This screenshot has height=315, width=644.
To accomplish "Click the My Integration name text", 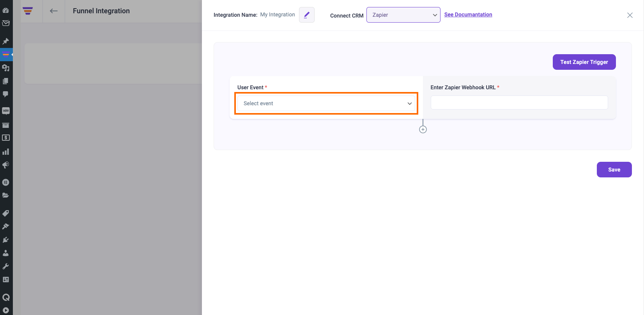I will click(x=278, y=14).
